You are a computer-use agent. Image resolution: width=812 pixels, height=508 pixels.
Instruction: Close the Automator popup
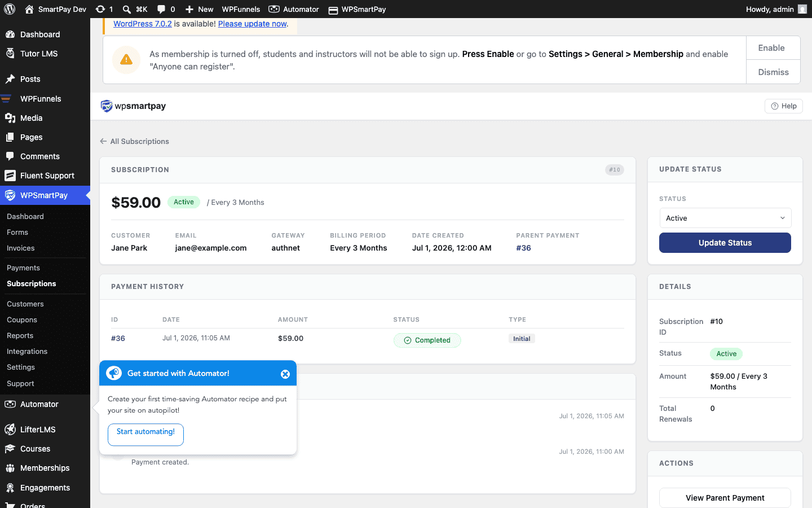pyautogui.click(x=285, y=374)
